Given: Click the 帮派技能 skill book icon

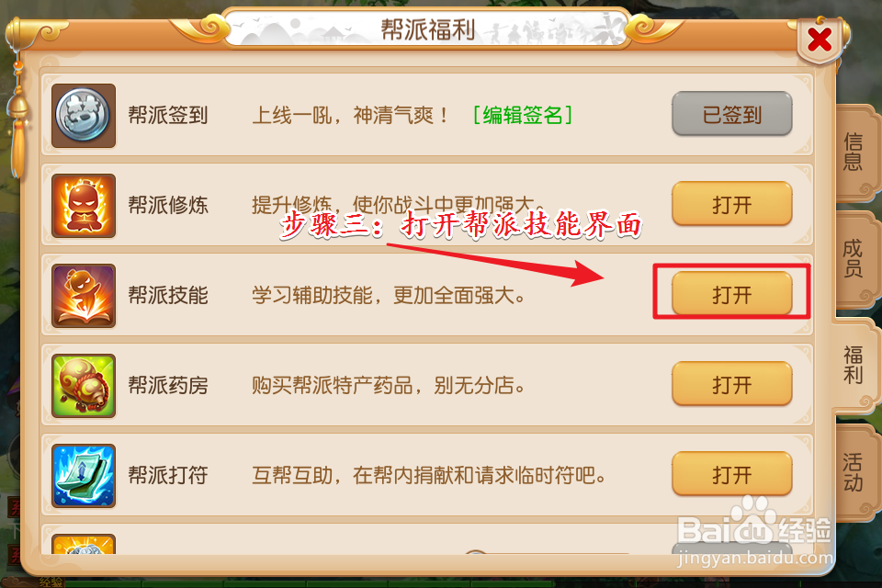Looking at the screenshot, I should pos(84,296).
